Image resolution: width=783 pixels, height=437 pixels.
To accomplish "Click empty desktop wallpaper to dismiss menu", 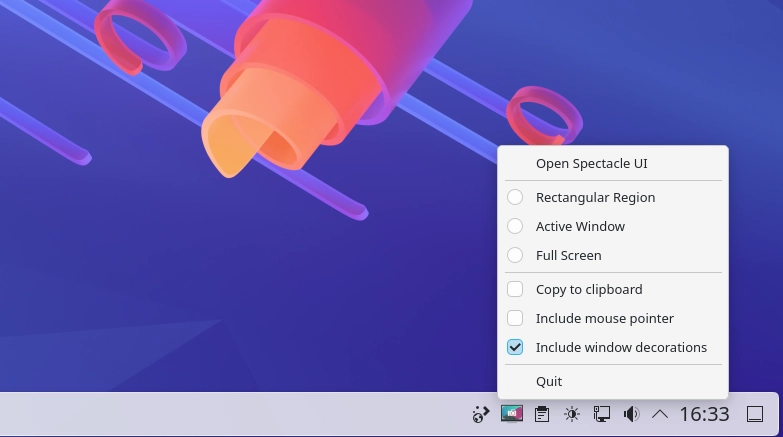I will pos(200,300).
